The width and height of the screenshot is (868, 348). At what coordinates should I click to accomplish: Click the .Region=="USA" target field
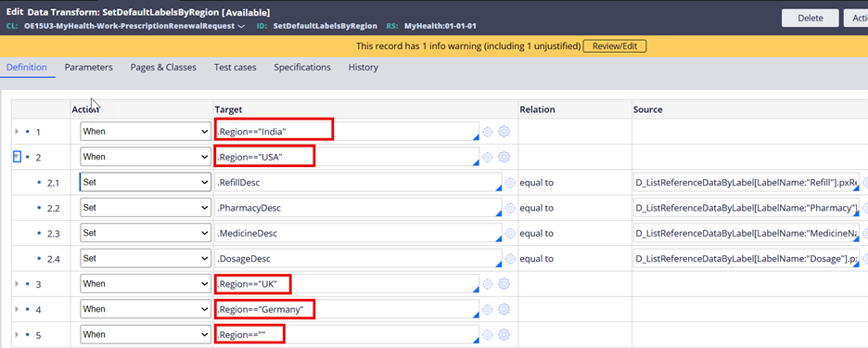[x=347, y=157]
